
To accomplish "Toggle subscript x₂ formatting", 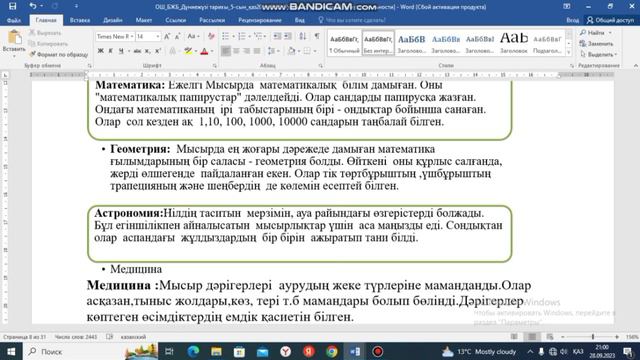I will coord(147,51).
